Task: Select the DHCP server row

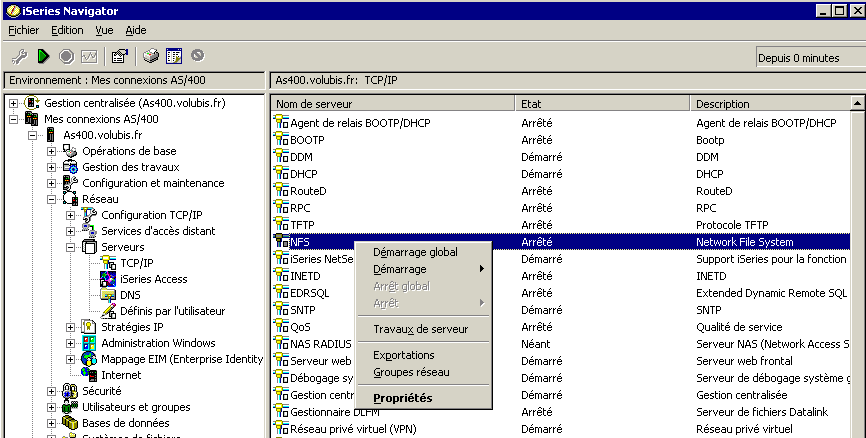Action: point(561,174)
